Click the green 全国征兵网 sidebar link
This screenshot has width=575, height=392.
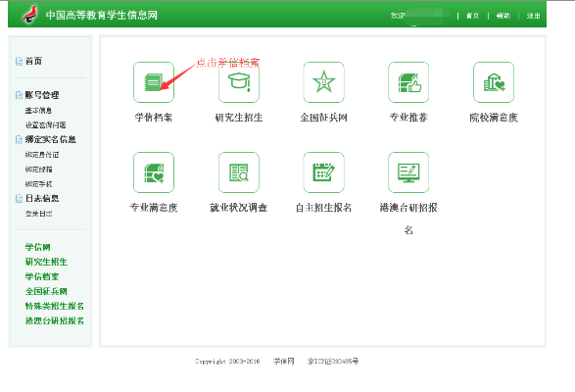(x=46, y=291)
